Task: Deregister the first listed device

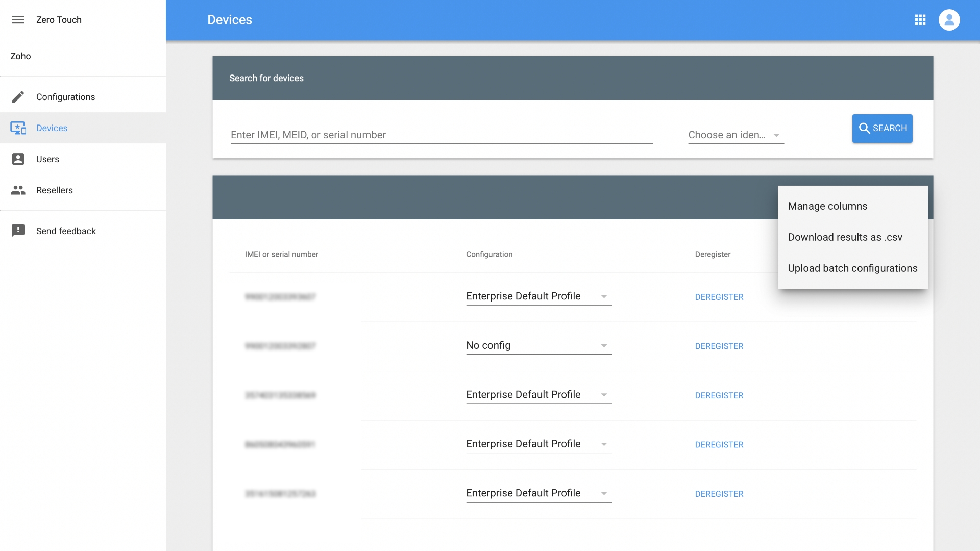Action: (719, 297)
